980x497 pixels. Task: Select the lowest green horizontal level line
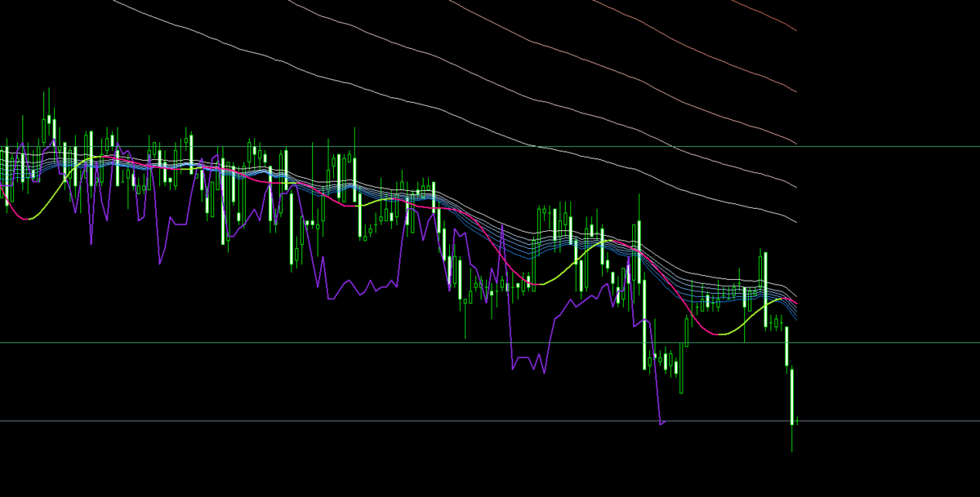pos(490,421)
